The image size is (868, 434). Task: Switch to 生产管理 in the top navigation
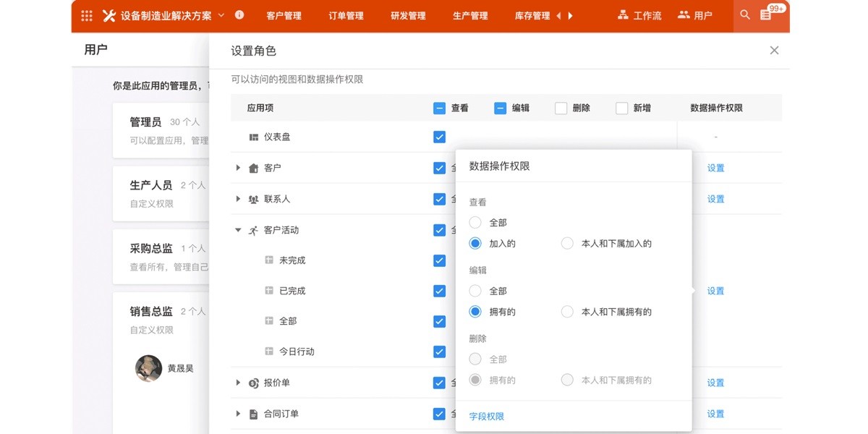470,14
